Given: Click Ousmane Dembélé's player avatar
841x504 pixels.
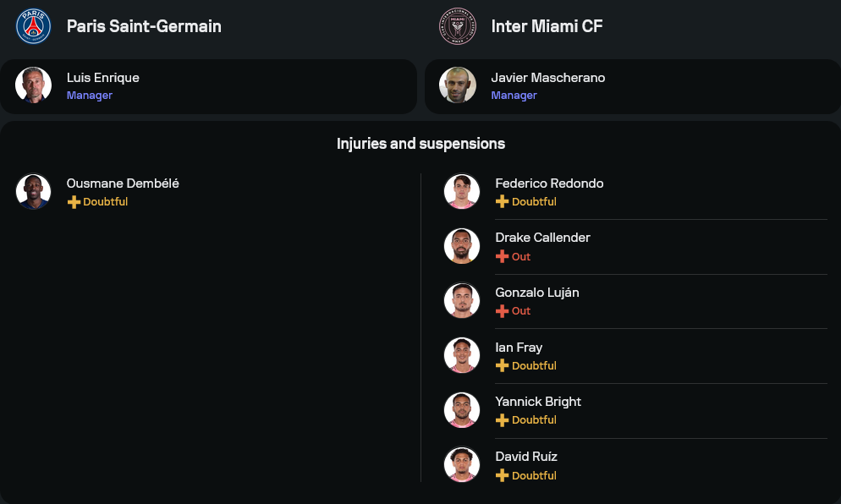Looking at the screenshot, I should (x=34, y=191).
